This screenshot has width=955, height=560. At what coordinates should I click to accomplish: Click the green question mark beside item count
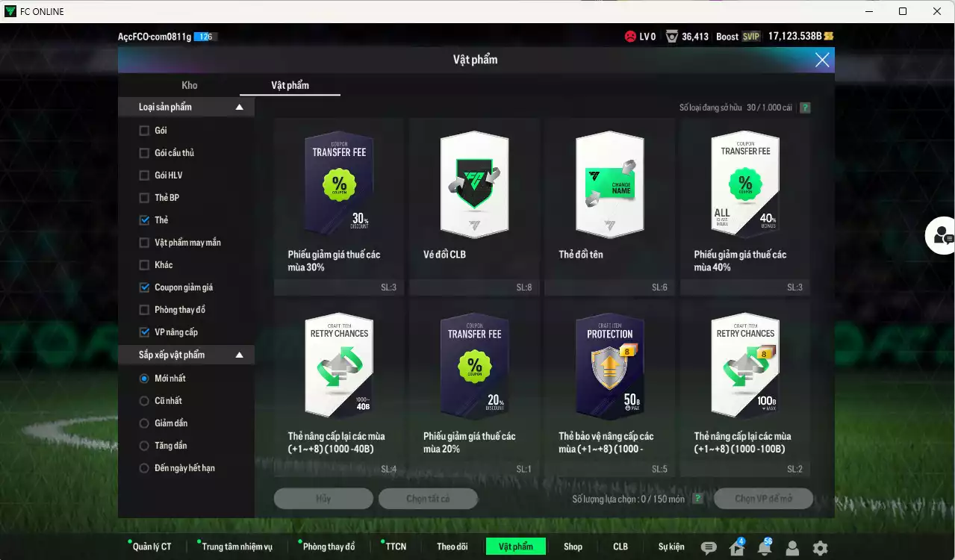tap(804, 108)
